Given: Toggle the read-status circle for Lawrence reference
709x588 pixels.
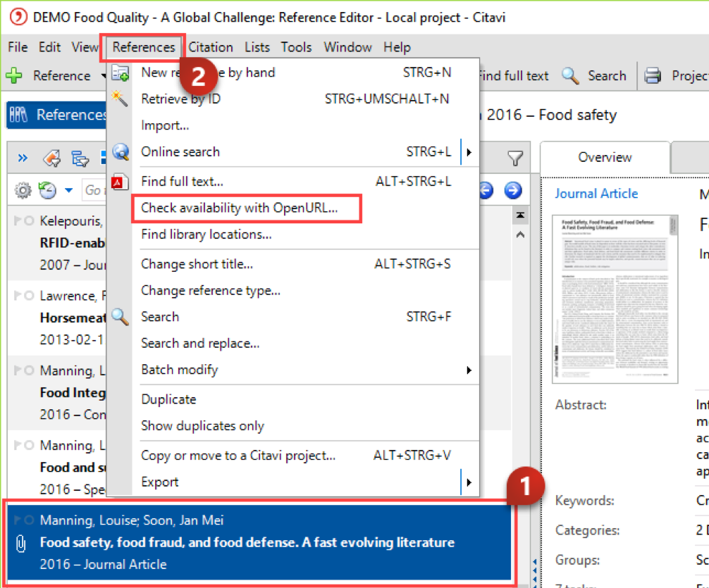Looking at the screenshot, I should point(29,296).
